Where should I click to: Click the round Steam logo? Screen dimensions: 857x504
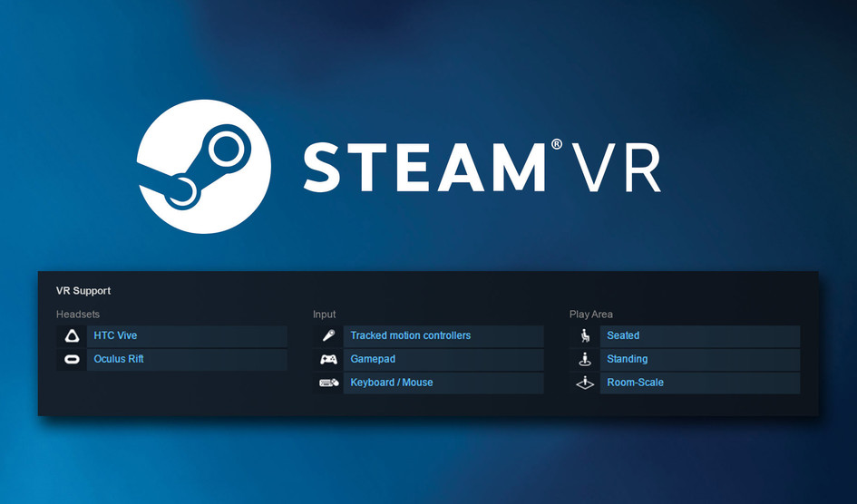[203, 167]
